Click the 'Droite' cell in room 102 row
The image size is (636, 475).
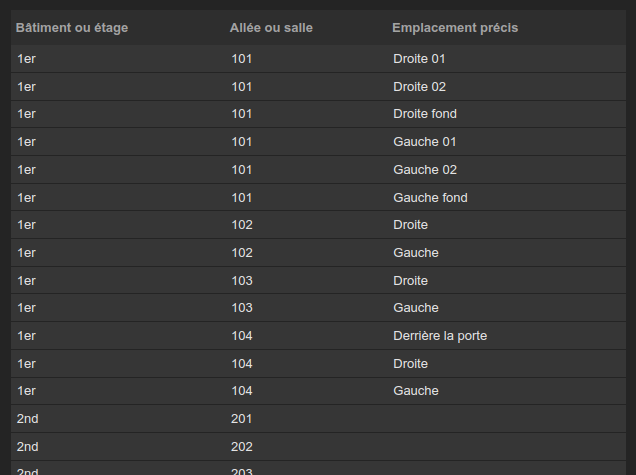pyautogui.click(x=410, y=225)
